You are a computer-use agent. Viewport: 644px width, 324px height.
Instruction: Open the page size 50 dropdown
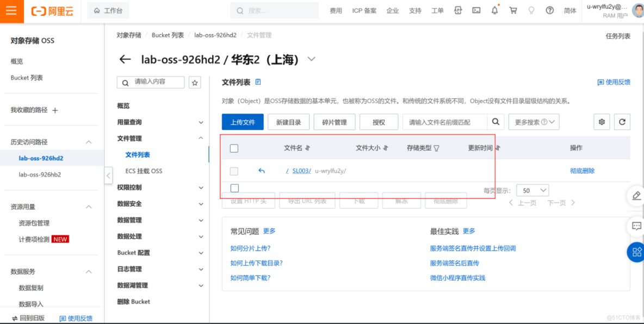[532, 191]
